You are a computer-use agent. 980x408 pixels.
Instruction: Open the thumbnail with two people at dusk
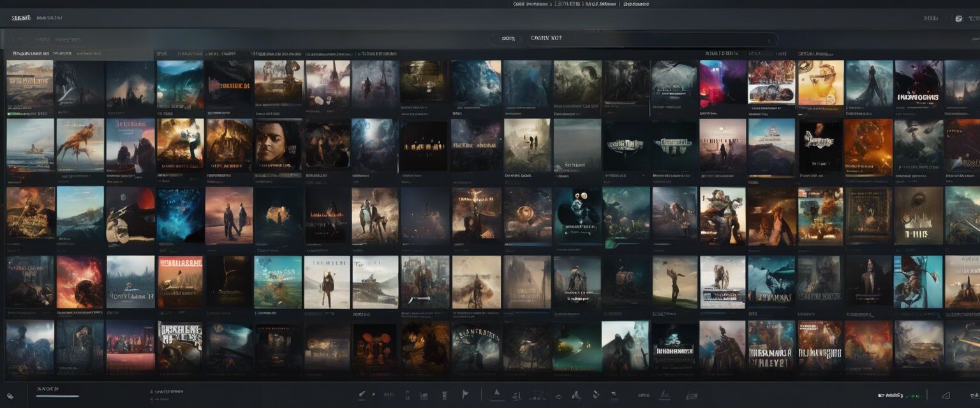pyautogui.click(x=230, y=215)
